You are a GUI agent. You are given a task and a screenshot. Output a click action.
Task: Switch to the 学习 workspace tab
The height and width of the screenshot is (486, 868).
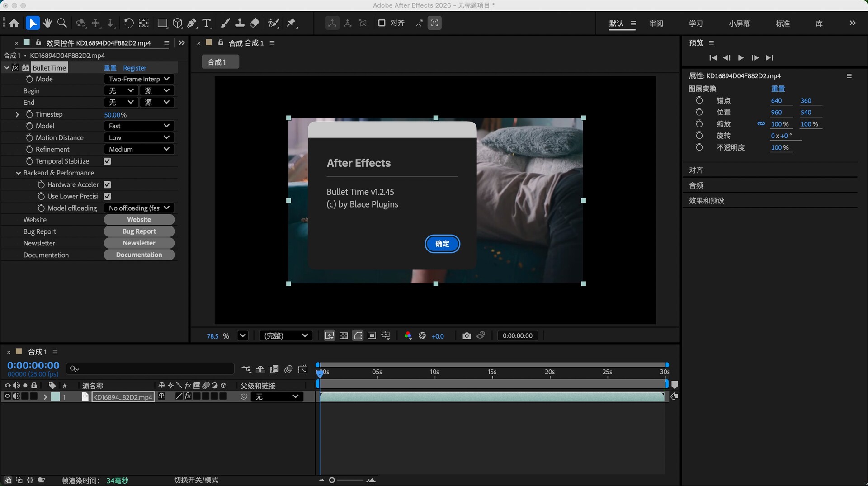(x=696, y=24)
